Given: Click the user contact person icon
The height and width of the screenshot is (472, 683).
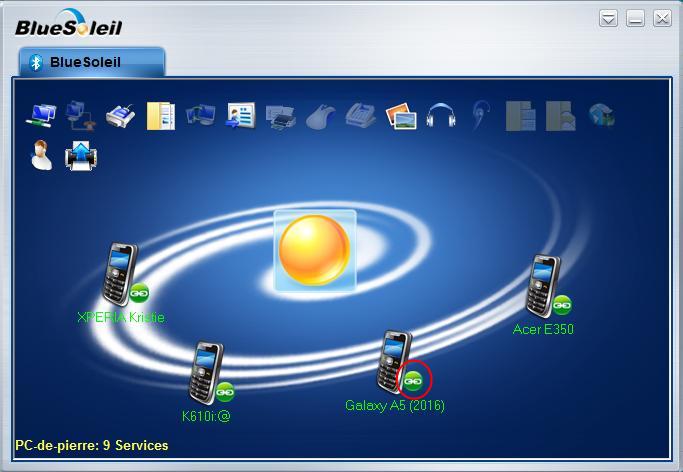Looking at the screenshot, I should (41, 156).
